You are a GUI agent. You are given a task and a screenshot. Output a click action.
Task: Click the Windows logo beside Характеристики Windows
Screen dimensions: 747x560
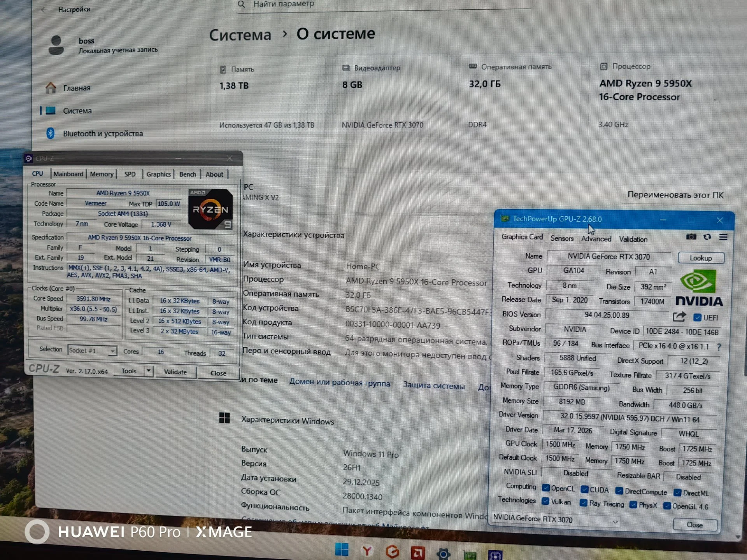tap(224, 418)
